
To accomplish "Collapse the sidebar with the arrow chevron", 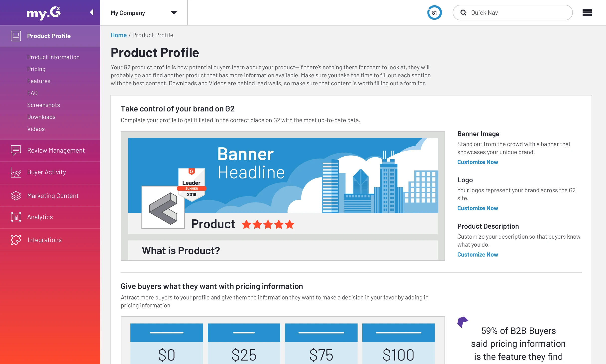I will (x=92, y=12).
